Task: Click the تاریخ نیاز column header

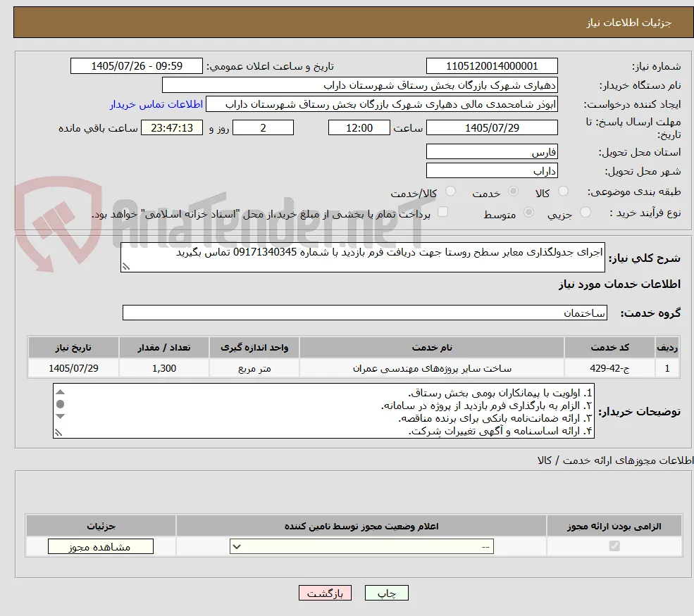Action: click(73, 348)
